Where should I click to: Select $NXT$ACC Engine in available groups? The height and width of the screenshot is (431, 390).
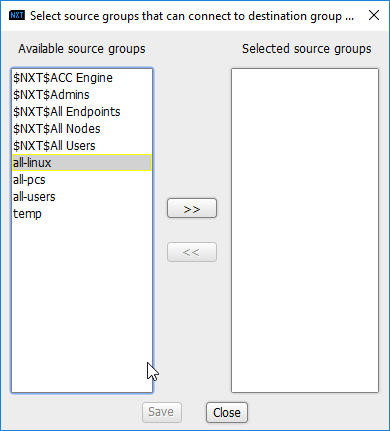[82, 78]
